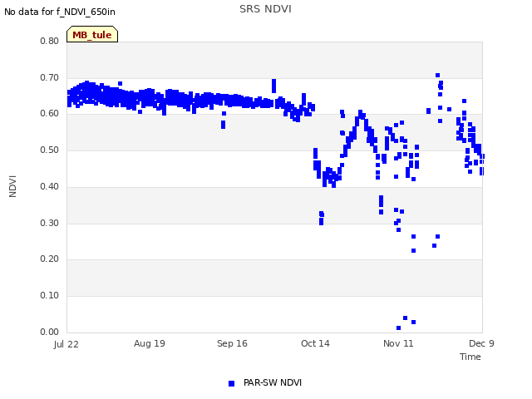
Task: Click the lowest data point near 0.01
Action: coord(399,328)
